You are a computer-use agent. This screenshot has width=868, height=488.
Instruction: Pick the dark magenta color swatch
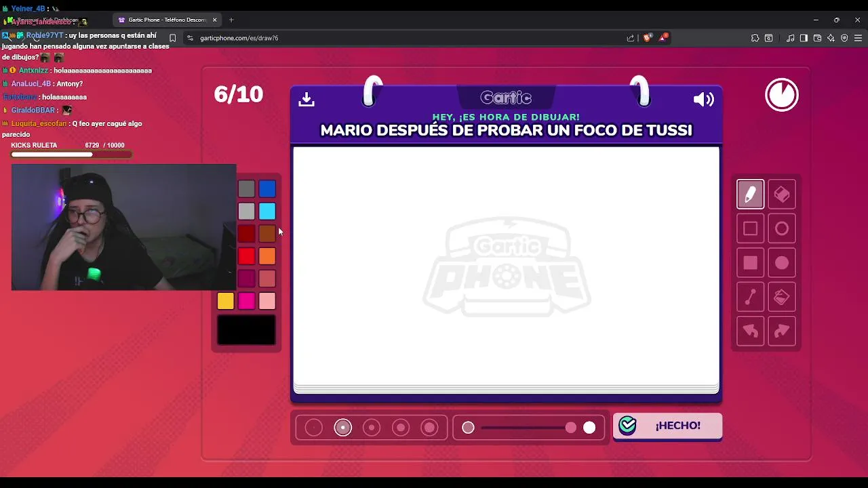click(x=246, y=279)
